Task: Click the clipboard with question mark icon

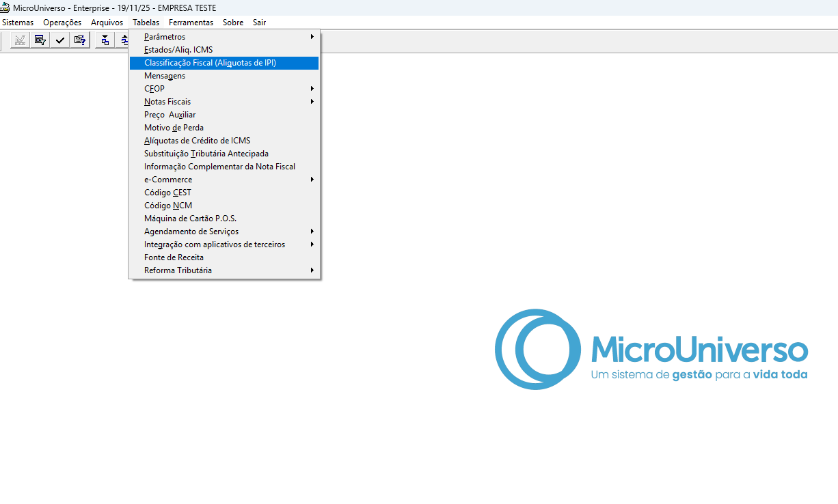Action: click(80, 40)
